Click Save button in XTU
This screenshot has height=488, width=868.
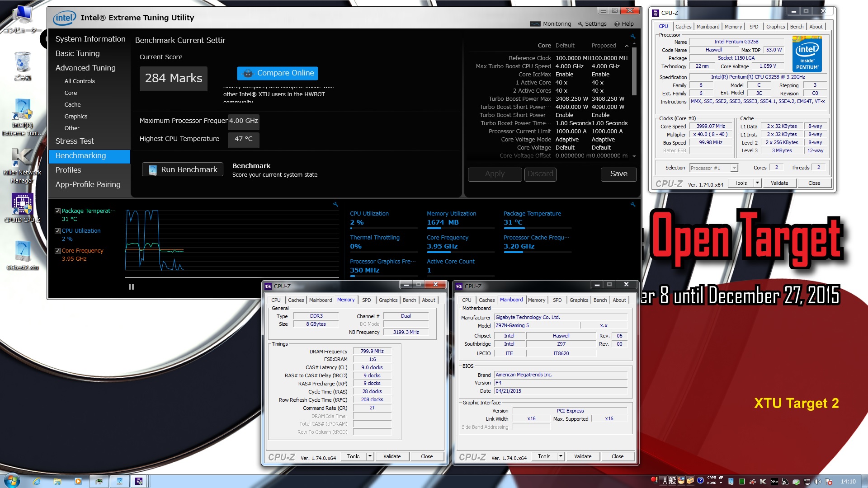[618, 174]
